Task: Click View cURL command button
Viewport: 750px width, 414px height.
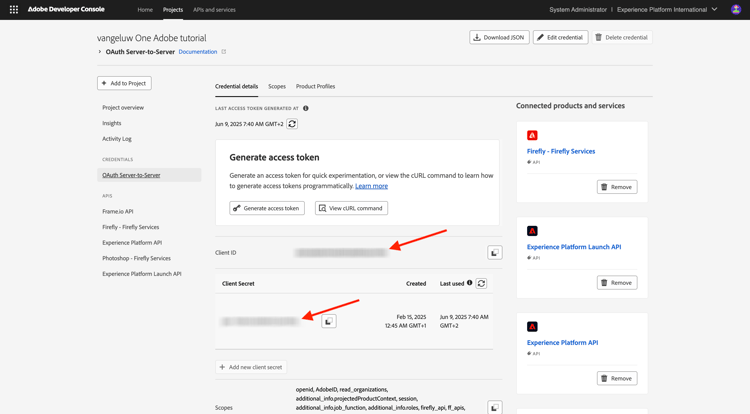Action: 351,208
